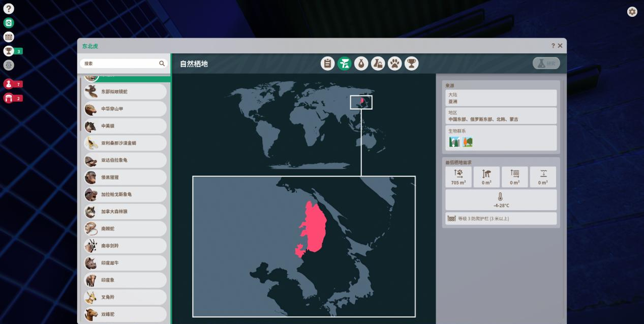Screen dimensions: 644x324
Task: Select 加拿大森林狼 in the species list
Action: coord(125,212)
